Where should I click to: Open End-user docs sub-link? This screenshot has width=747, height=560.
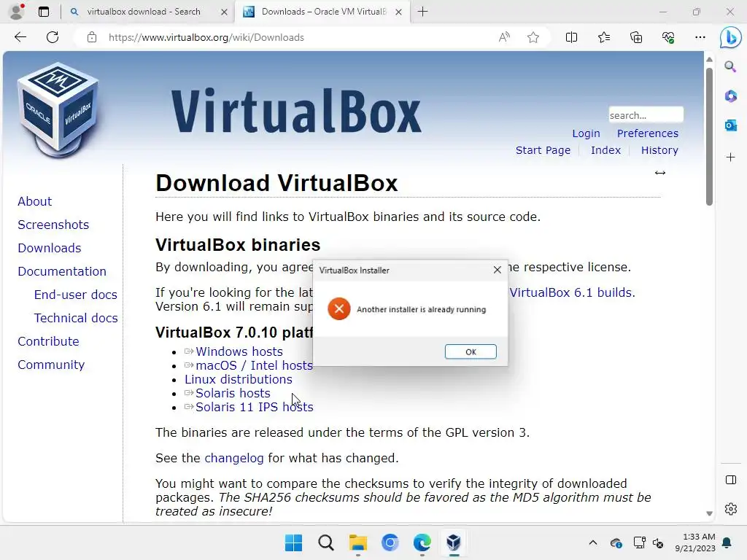75,295
